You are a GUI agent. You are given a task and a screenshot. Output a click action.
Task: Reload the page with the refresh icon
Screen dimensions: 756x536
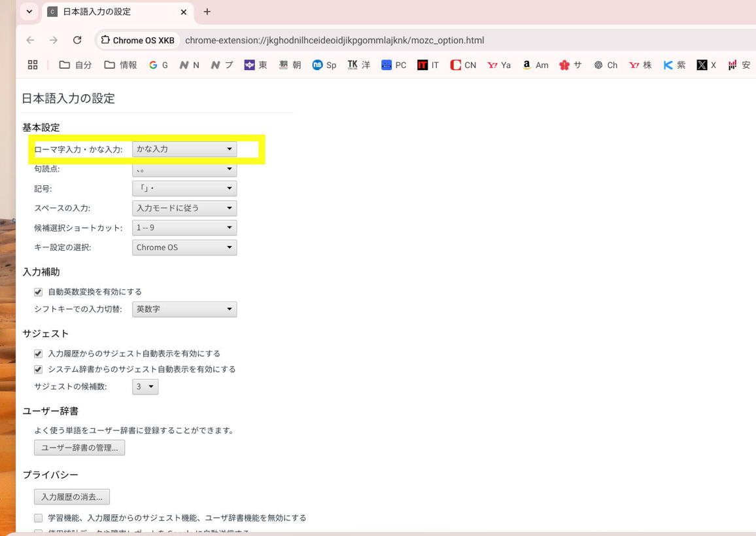77,40
